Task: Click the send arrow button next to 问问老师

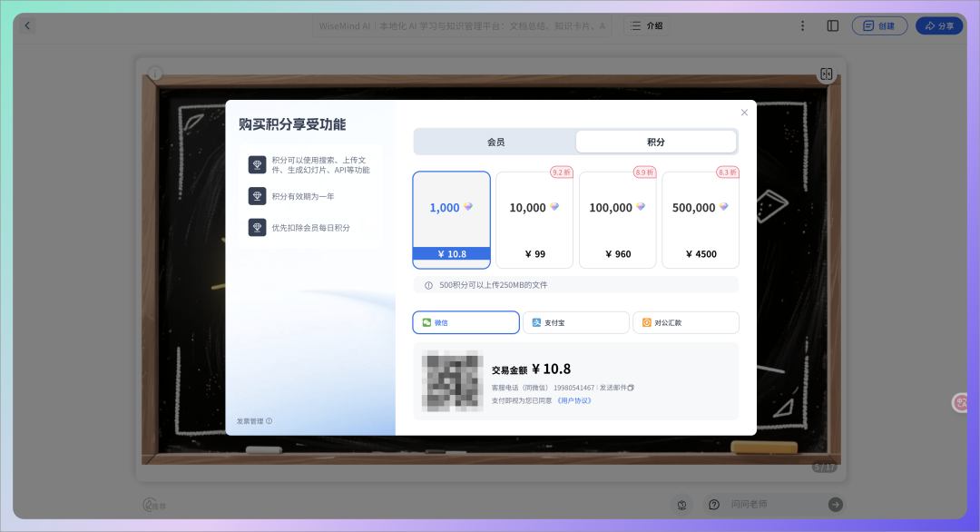Action: [x=836, y=505]
